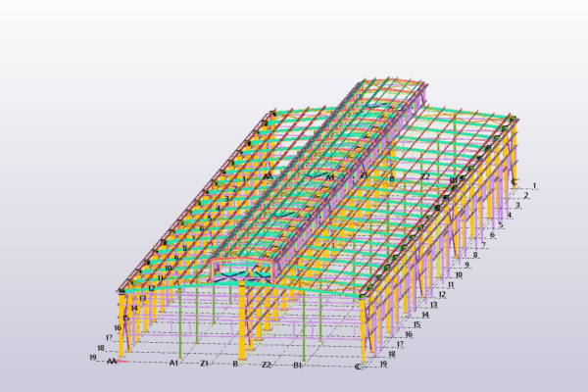588x392 pixels.
Task: Select grid label C at the front gable
Action: 358,367
